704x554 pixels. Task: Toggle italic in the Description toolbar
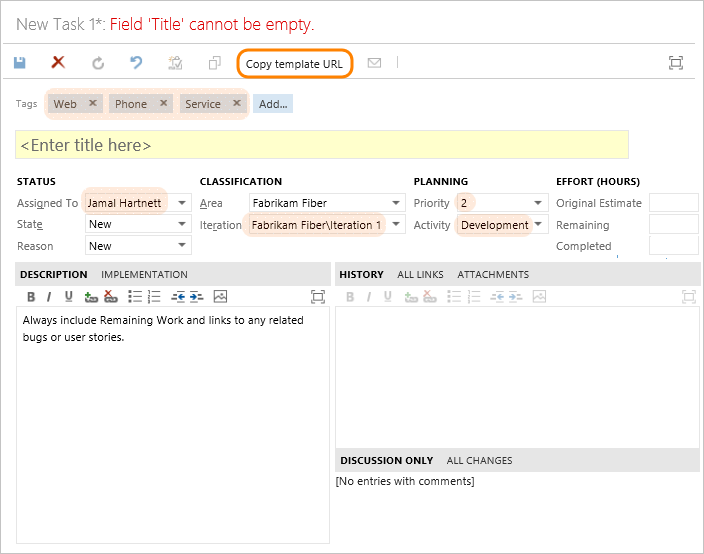tap(49, 297)
